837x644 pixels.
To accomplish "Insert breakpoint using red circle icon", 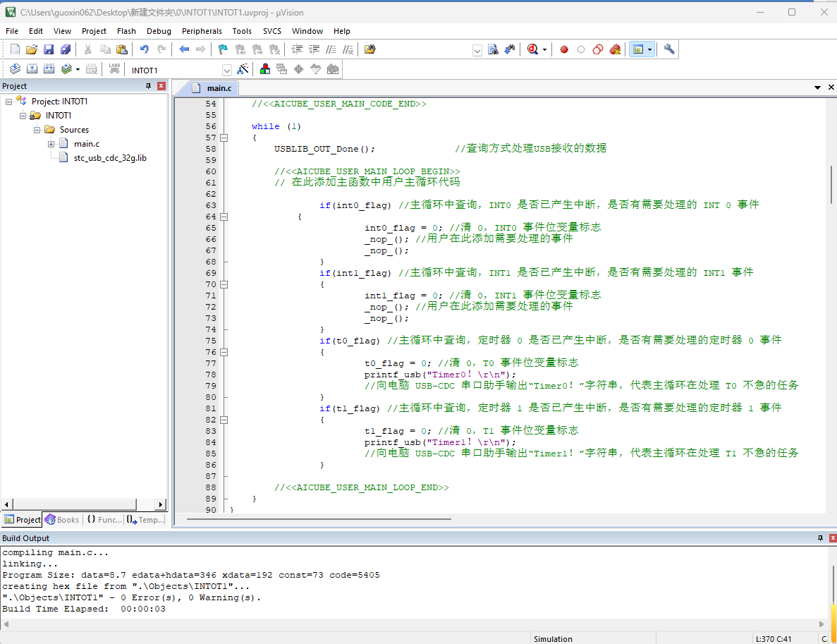I will [563, 49].
